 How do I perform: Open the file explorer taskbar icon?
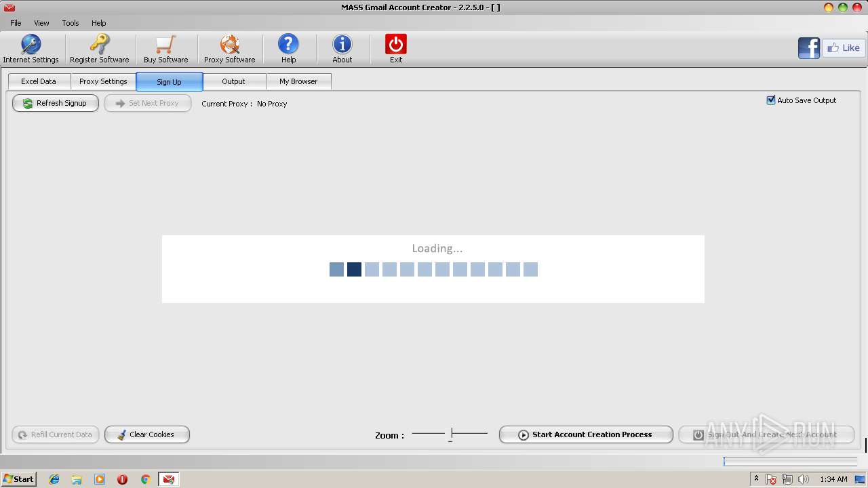tap(77, 479)
